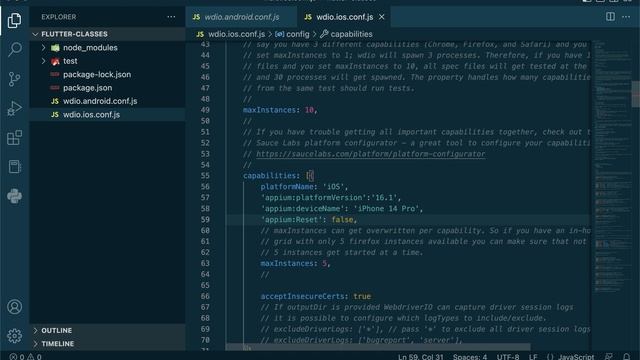Viewport: 640px width, 360px height.
Task: Click the EXPLORER panel title
Action: click(x=58, y=17)
